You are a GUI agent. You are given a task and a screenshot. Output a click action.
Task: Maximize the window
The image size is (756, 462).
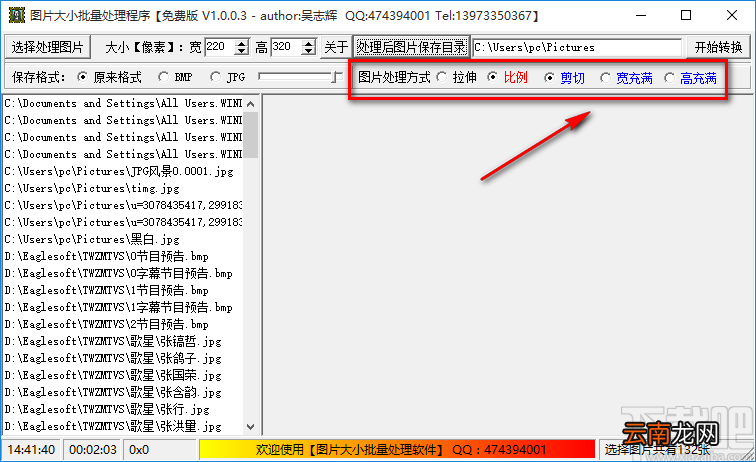click(686, 15)
